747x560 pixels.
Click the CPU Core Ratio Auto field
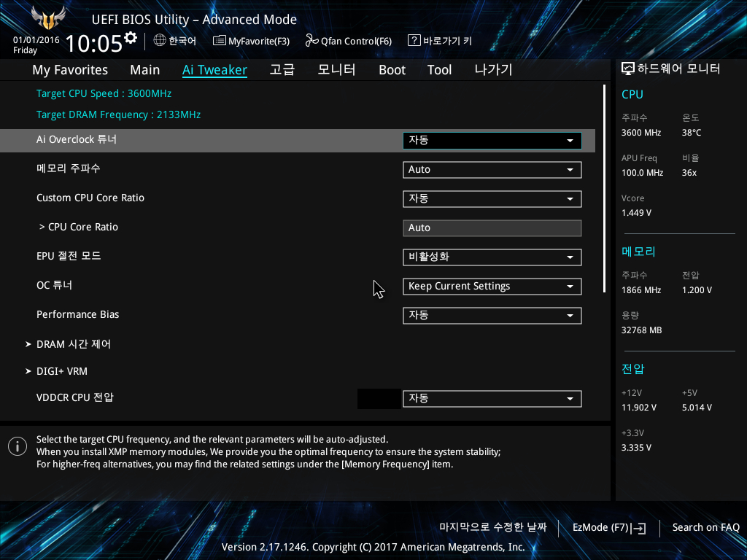tap(492, 228)
